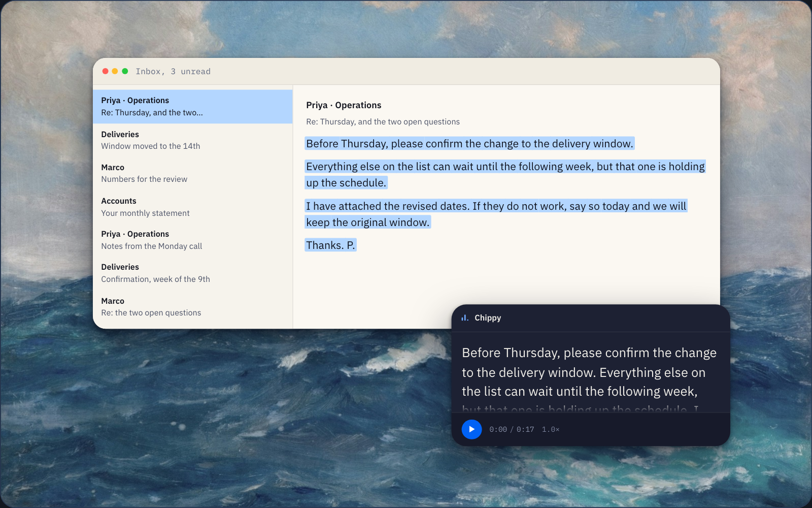Select Marco's 'Numbers for the review' email

click(193, 173)
